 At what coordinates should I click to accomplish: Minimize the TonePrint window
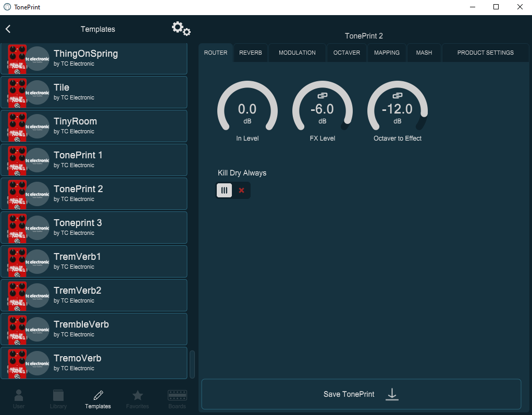point(472,7)
